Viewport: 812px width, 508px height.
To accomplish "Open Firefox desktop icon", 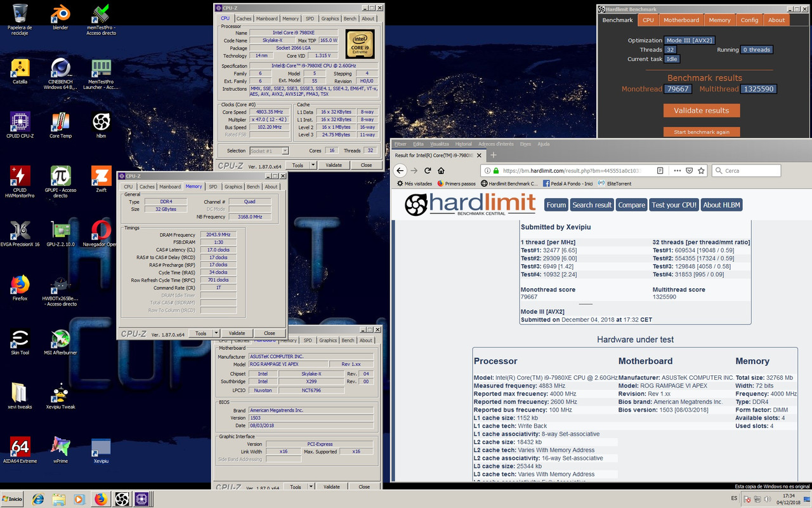I will point(20,287).
